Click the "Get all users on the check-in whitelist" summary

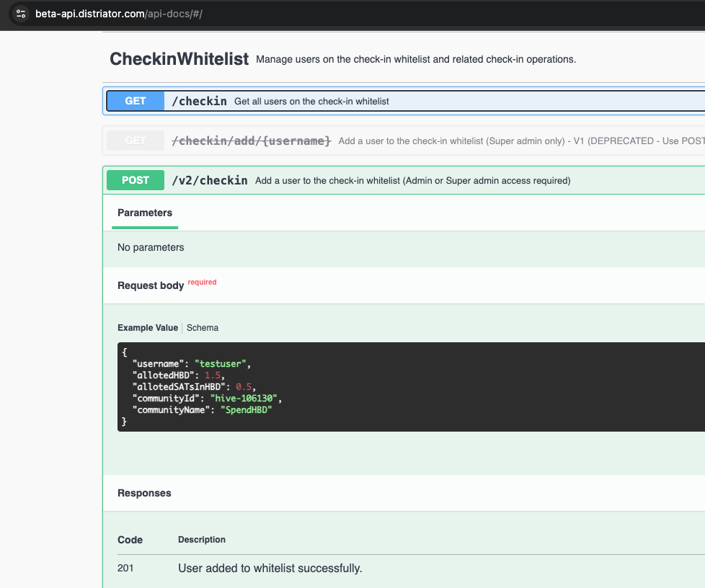tap(311, 102)
